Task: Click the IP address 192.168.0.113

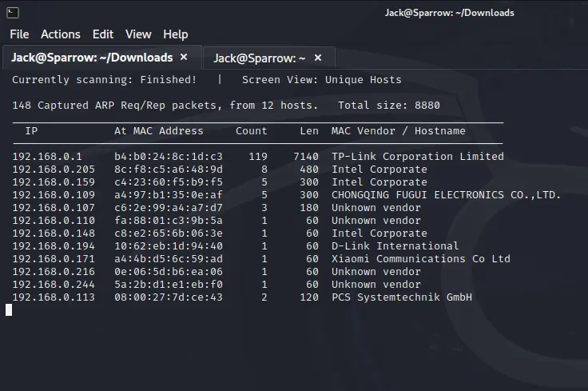Action: click(54, 297)
